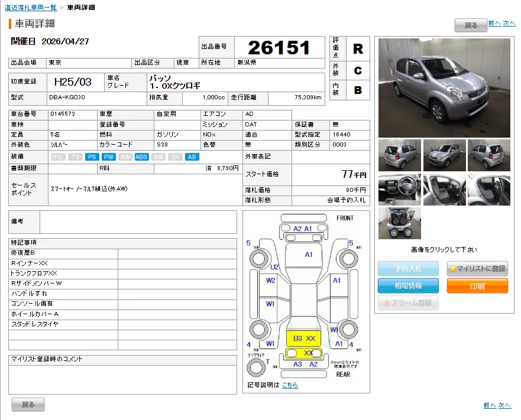Click the PW equipment badge
The image size is (521, 420).
tap(109, 157)
